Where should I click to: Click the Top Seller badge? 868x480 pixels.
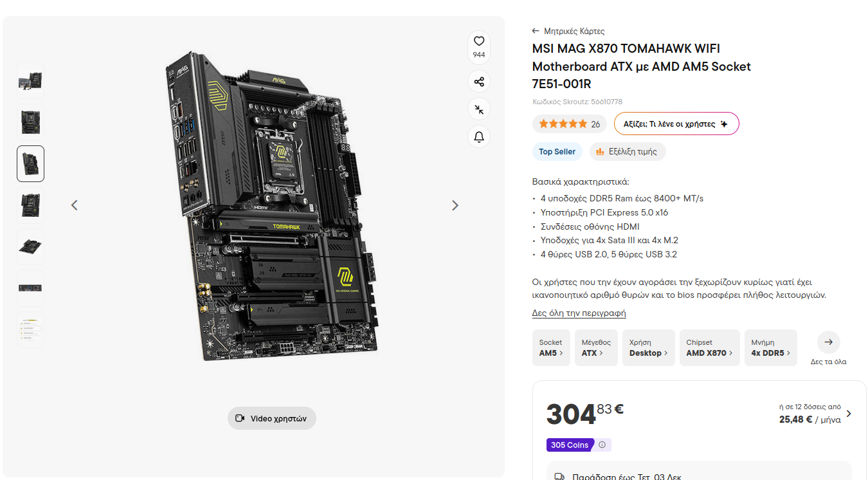coord(557,152)
